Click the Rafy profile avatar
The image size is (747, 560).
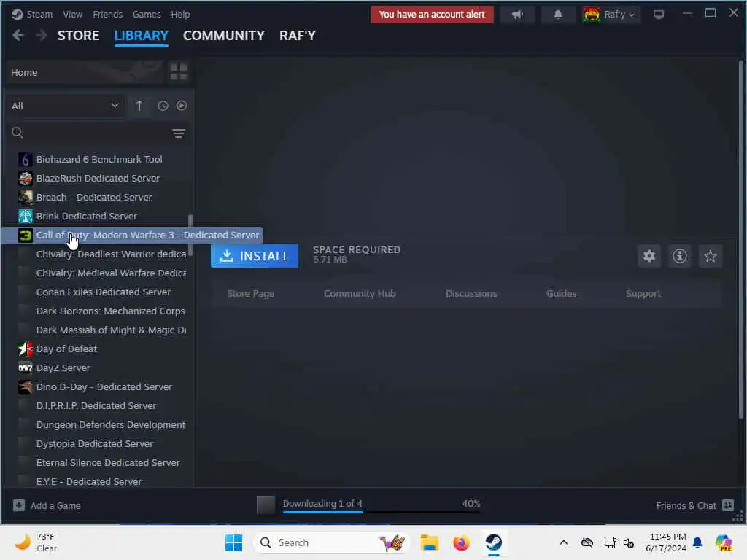[592, 15]
